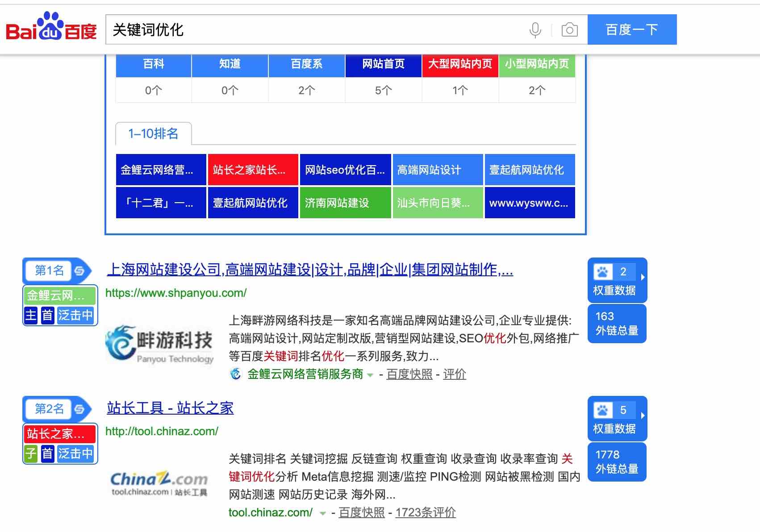The height and width of the screenshot is (532, 760).
Task: Open the 1723条评价 link
Action: coord(426,512)
